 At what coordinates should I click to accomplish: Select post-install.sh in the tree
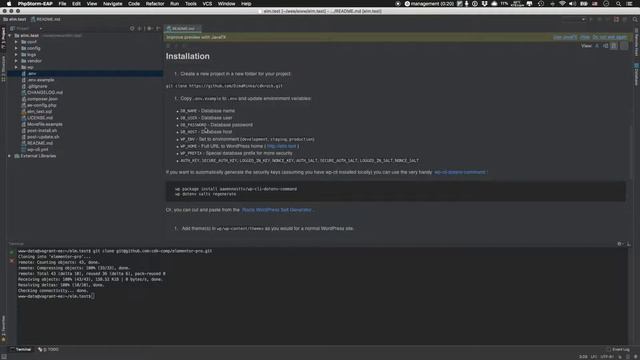click(39, 131)
